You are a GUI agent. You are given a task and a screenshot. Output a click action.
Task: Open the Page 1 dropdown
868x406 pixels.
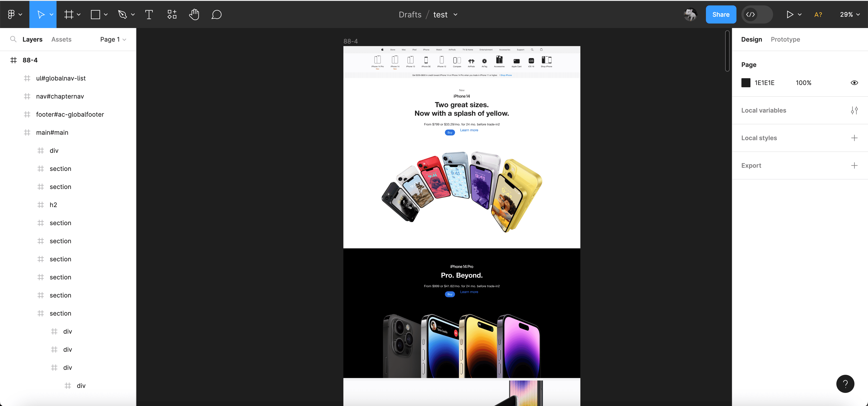coord(113,39)
